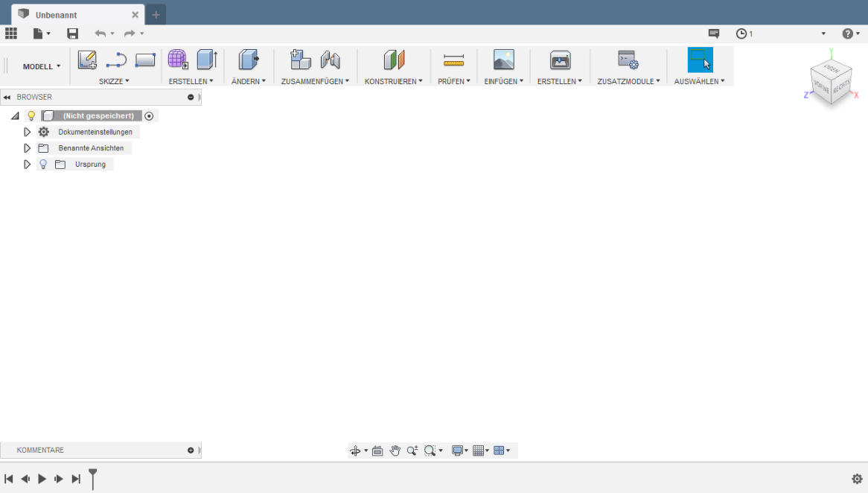Select the Measure tool
This screenshot has height=493, width=868.
pos(453,60)
